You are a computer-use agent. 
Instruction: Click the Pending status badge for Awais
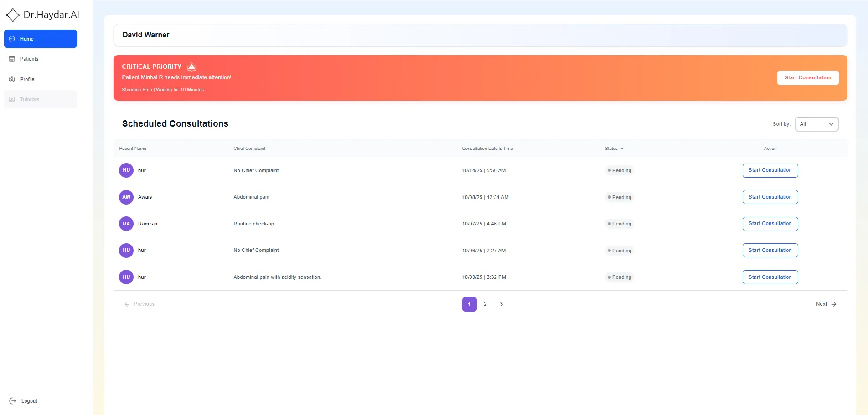tap(619, 197)
